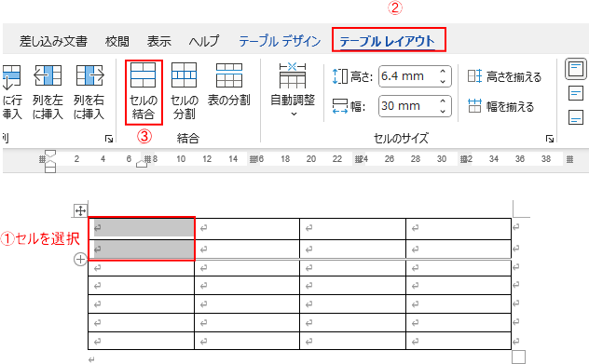Select bottom-left text alignment icon
589x364 pixels.
click(576, 117)
